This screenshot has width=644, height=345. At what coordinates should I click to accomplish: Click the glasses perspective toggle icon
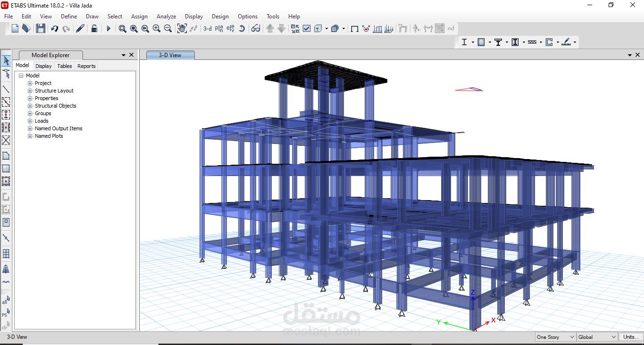click(255, 29)
